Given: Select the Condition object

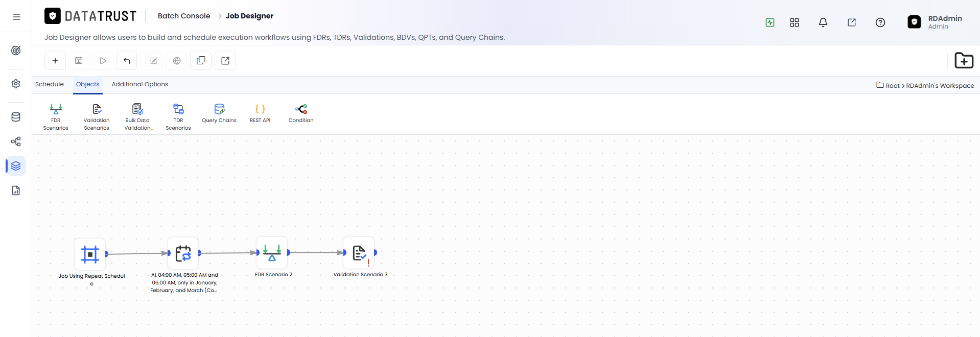Looking at the screenshot, I should click(301, 113).
